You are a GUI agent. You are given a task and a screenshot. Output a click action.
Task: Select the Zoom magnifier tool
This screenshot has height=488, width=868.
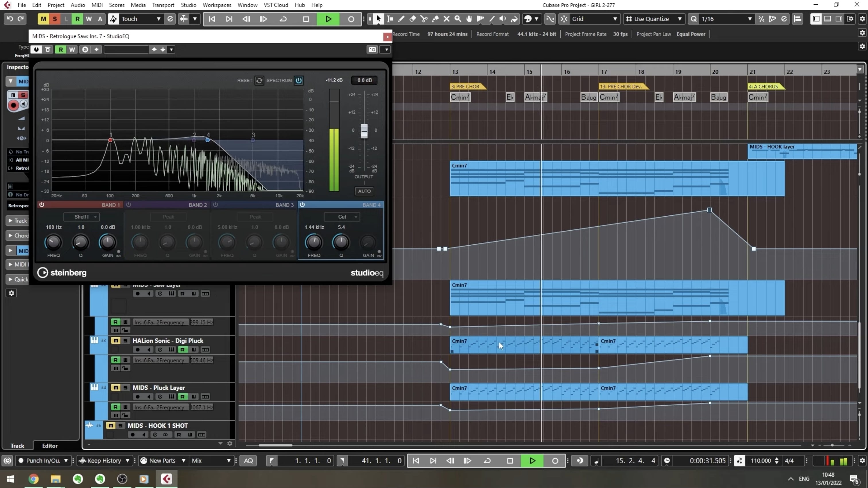(458, 19)
